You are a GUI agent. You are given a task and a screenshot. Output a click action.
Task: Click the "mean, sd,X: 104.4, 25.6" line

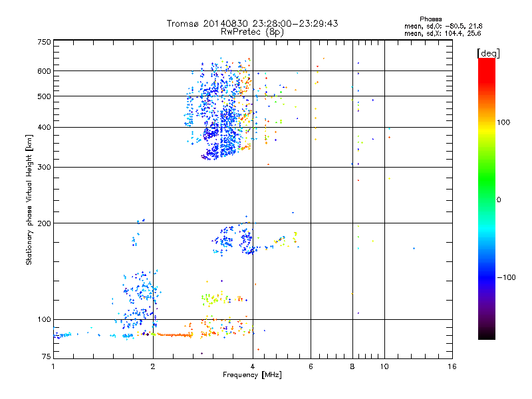pos(442,33)
